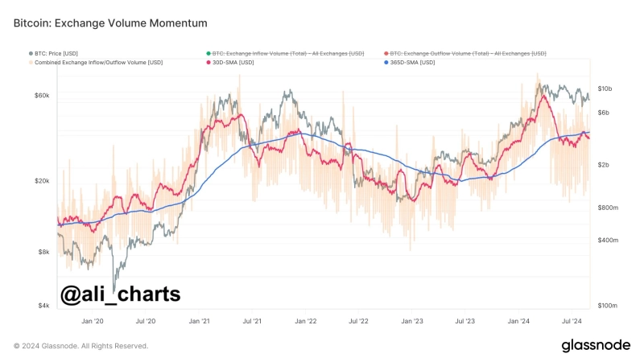Viewport: 644px width, 362px height.
Task: Hide the 365D-SMA [USD] series
Action: pyautogui.click(x=415, y=62)
